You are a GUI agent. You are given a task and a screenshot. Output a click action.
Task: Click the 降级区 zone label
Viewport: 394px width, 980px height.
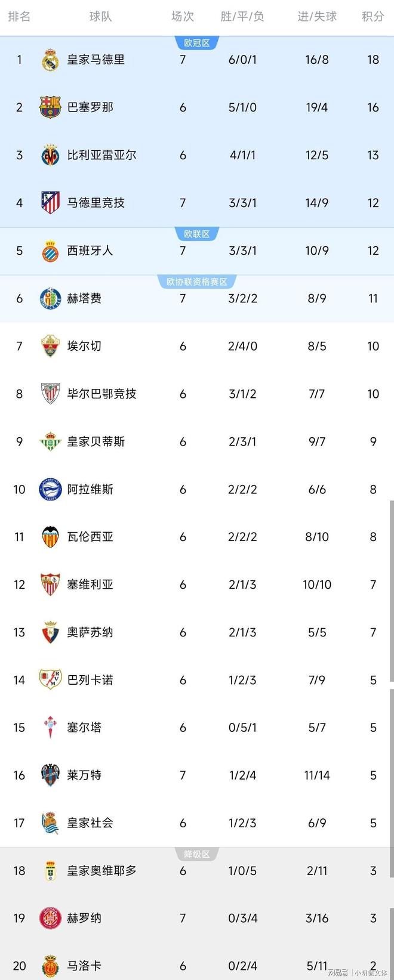tap(197, 854)
